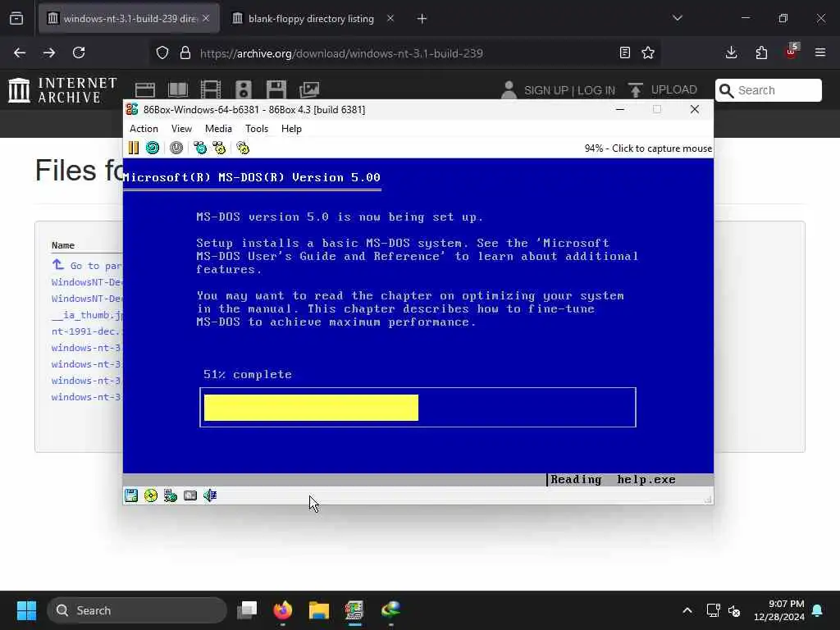The image size is (840, 630).
Task: Open the Tools menu in 86Box
Action: (x=257, y=129)
